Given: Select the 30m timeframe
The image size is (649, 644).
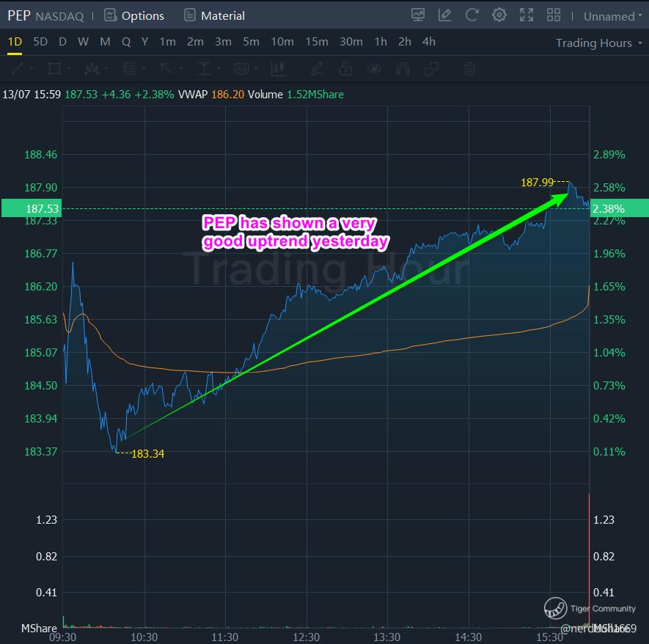Looking at the screenshot, I should (351, 42).
